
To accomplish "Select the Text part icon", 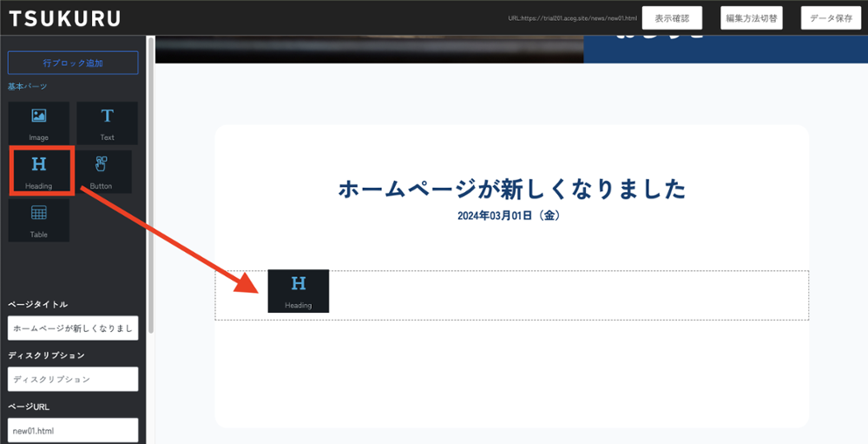I will (x=107, y=123).
